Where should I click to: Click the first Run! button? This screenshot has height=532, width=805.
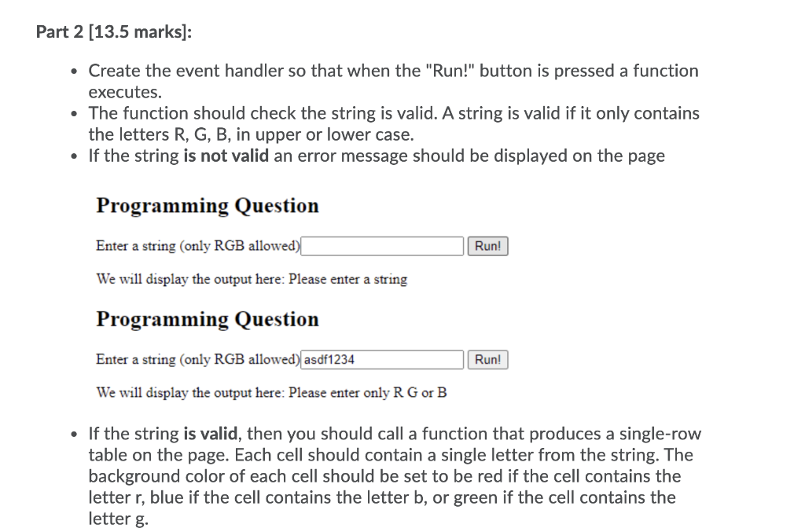point(487,246)
